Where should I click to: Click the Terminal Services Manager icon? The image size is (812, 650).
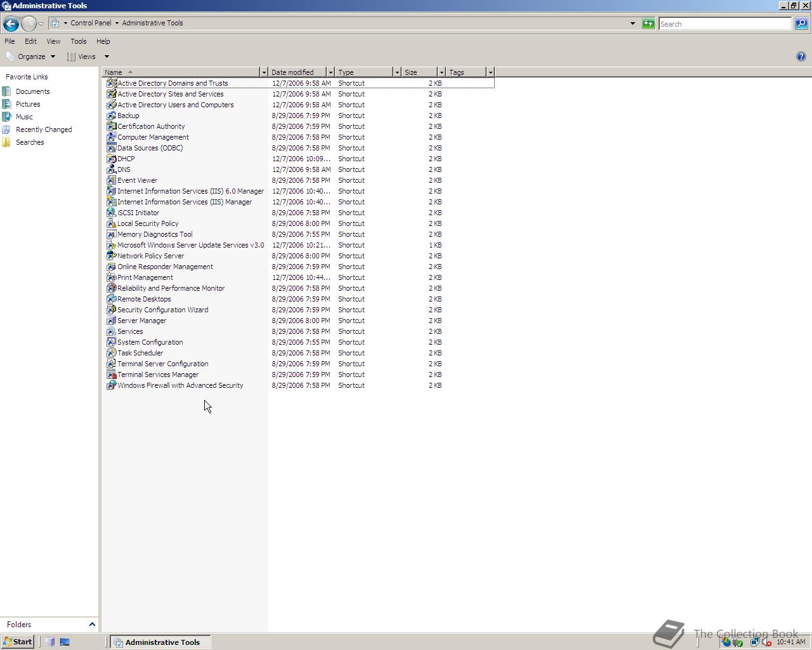[111, 375]
